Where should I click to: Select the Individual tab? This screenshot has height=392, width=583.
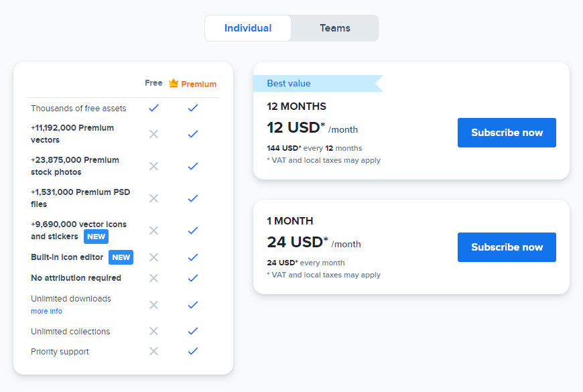pyautogui.click(x=248, y=28)
